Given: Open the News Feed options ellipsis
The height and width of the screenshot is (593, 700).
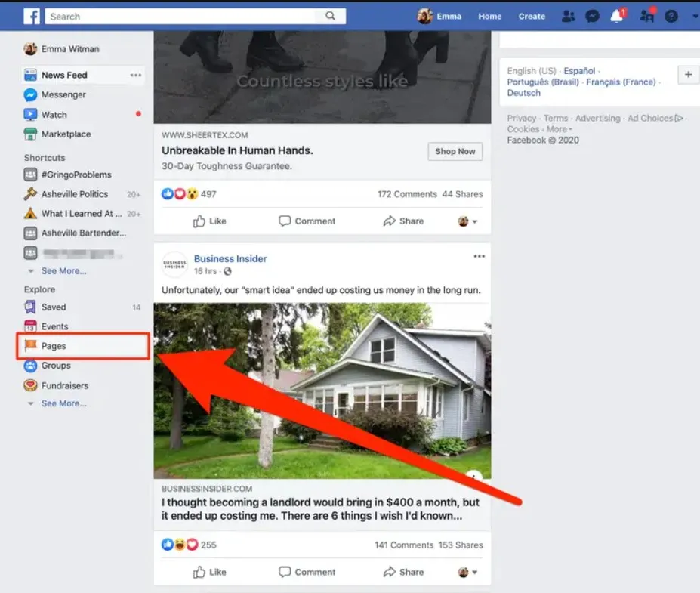Looking at the screenshot, I should click(x=136, y=75).
